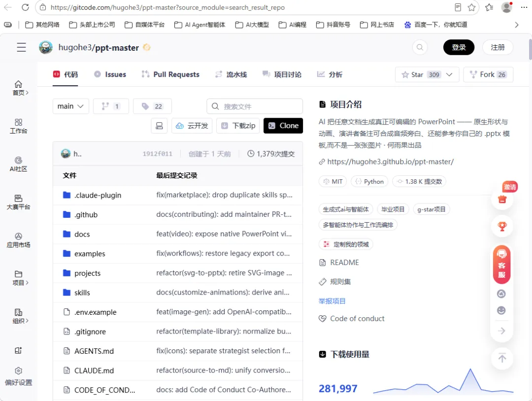This screenshot has width=532, height=401.
Task: Open browser reader view icon
Action: click(458, 7)
